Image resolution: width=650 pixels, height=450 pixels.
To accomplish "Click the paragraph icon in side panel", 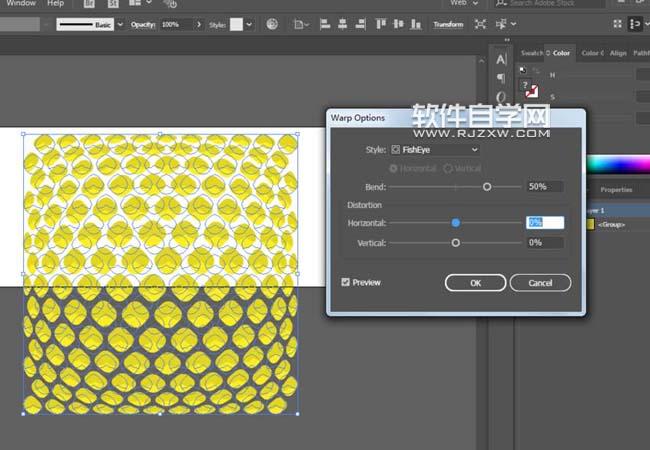I will coord(501,78).
